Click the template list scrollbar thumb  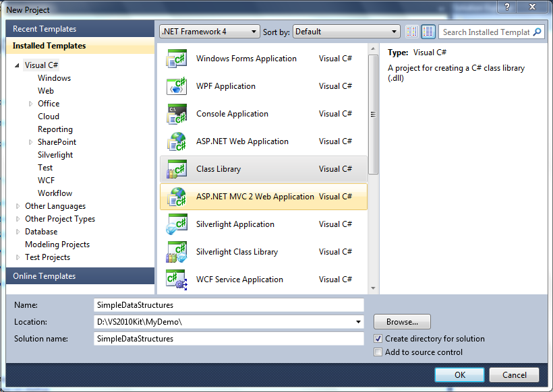click(x=373, y=114)
